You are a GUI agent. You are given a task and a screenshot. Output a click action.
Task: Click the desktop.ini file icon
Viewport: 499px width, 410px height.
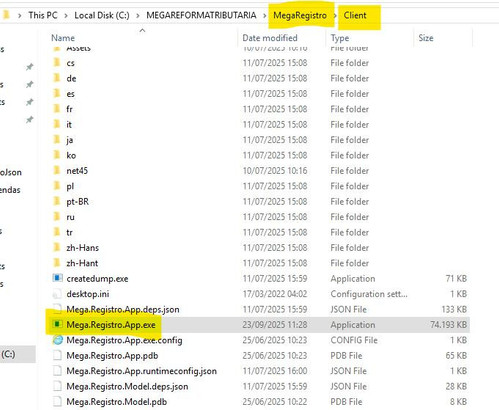(57, 294)
